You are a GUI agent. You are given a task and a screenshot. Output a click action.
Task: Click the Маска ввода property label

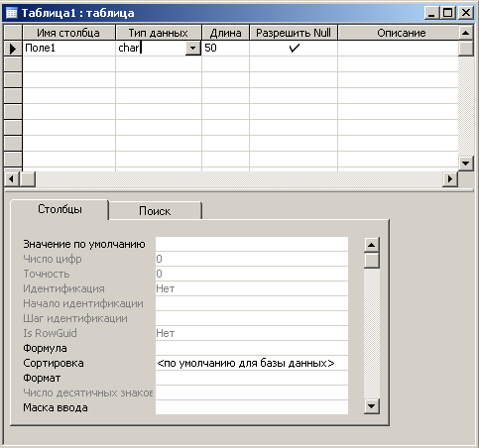[56, 407]
